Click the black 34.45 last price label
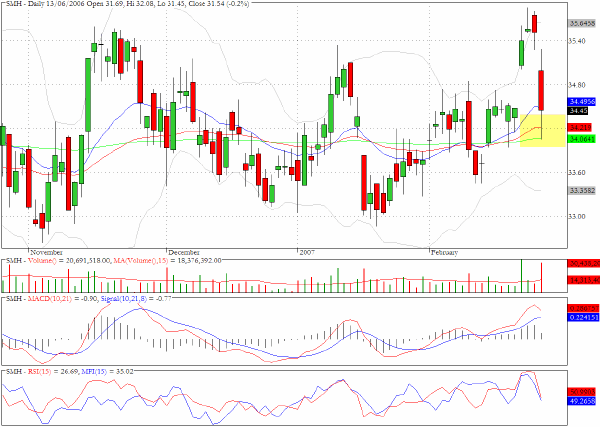The image size is (600, 427). coord(578,111)
